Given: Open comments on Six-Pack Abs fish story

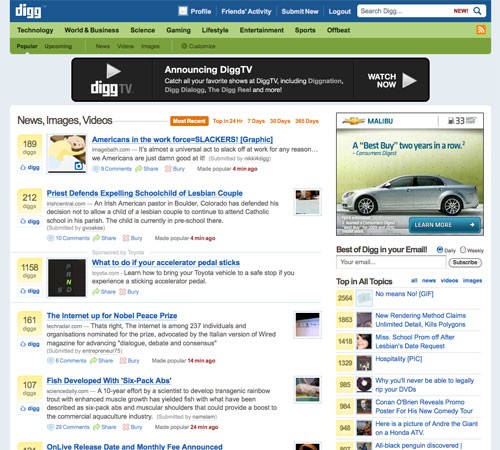Looking at the screenshot, I should click(x=69, y=427).
